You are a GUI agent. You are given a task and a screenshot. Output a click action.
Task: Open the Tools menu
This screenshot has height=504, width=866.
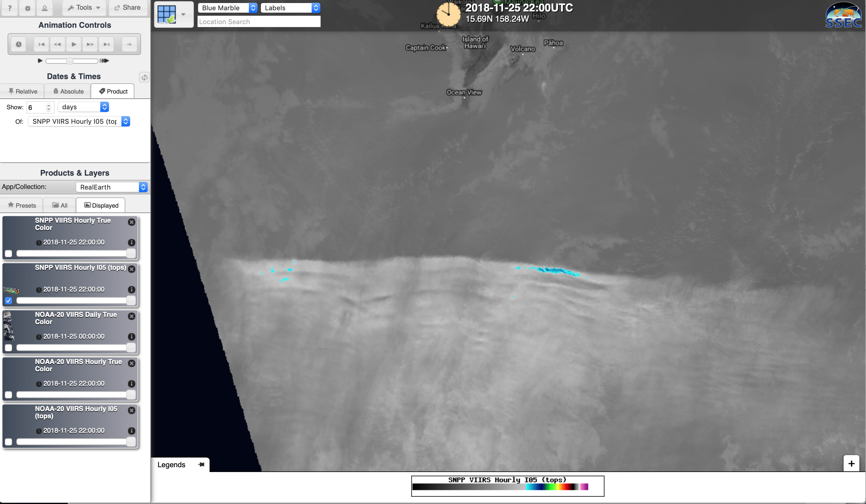[84, 8]
